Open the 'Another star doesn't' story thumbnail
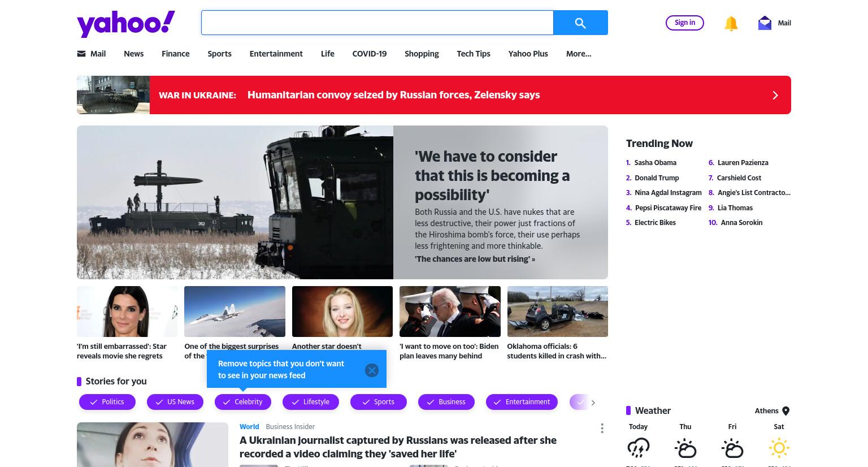This screenshot has height=467, width=868. pos(342,312)
